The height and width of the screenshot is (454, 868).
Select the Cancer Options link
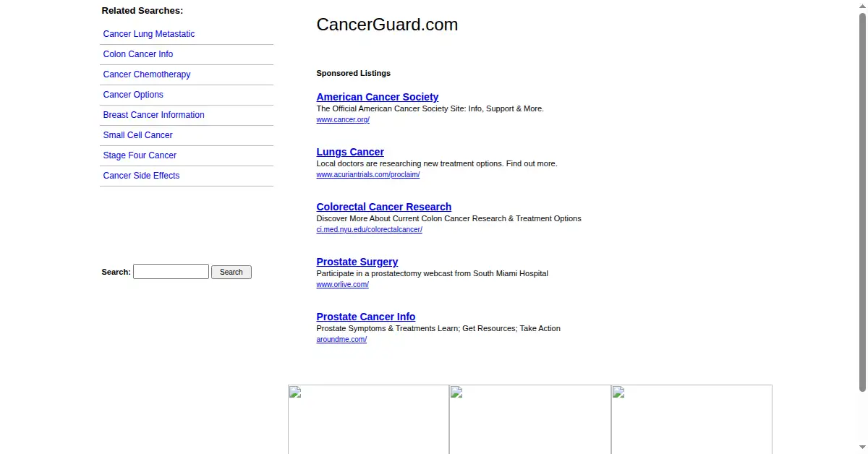point(133,95)
